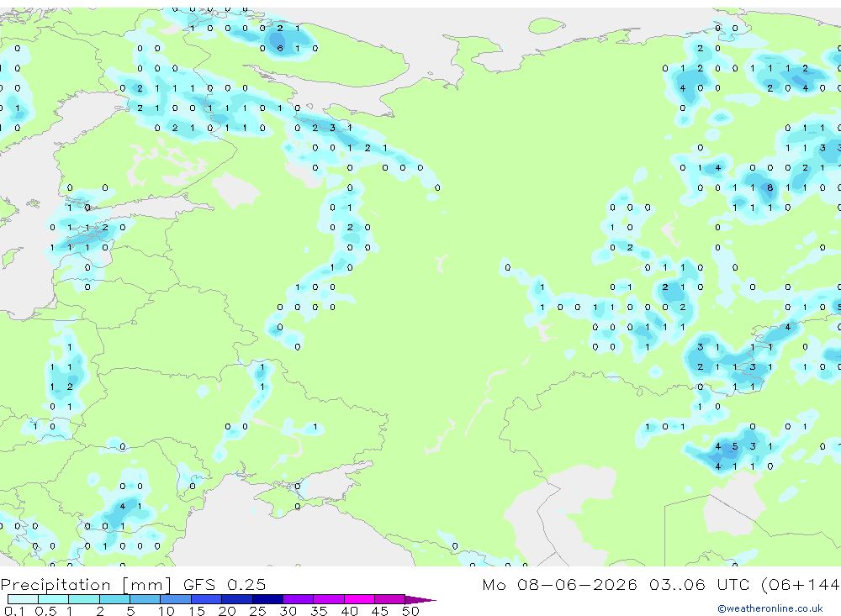Click the 0.1–0.5 mm palest legend swatch
Viewport: 841px width, 616px height.
coord(23,599)
